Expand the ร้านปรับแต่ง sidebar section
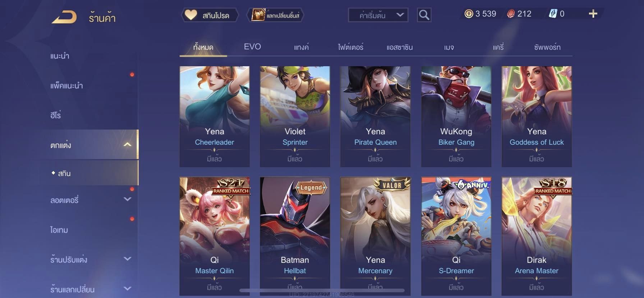This screenshot has height=298, width=644. 128,259
